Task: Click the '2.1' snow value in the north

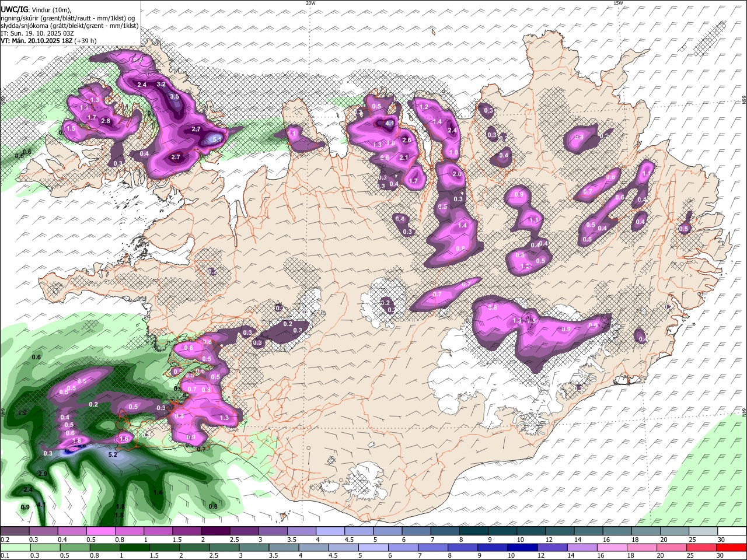Action: coord(403,157)
